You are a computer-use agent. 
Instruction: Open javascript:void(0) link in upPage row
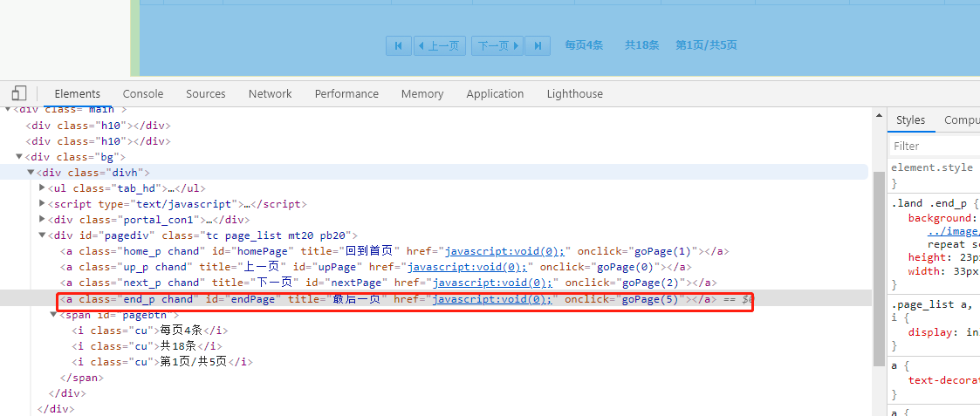click(468, 267)
